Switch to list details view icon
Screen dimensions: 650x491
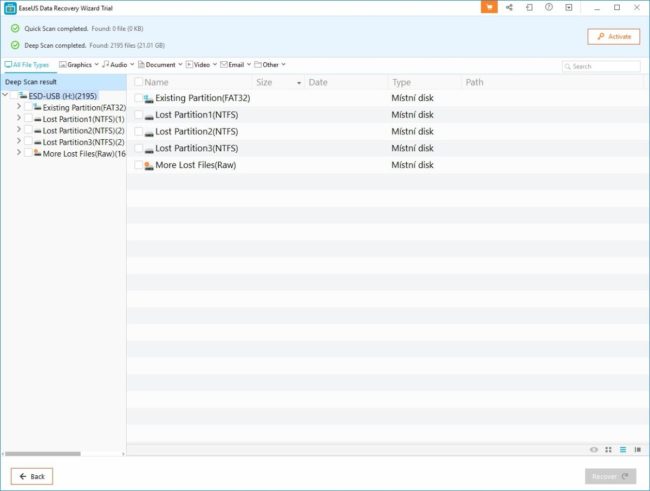pyautogui.click(x=623, y=450)
